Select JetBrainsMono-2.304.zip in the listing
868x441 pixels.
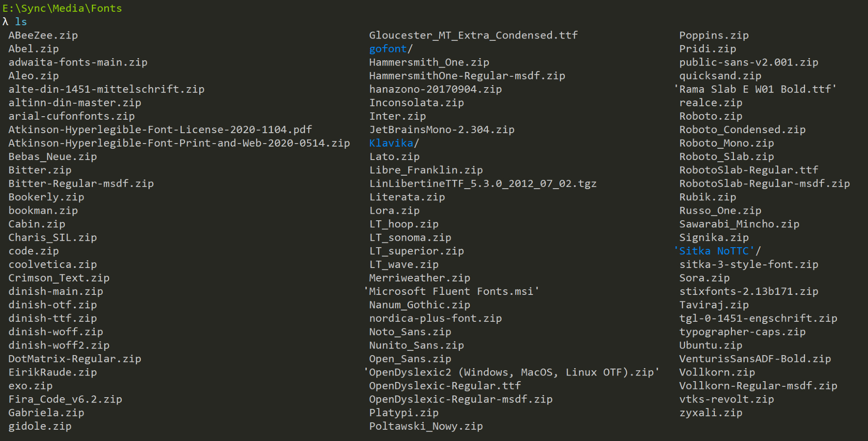coord(441,130)
